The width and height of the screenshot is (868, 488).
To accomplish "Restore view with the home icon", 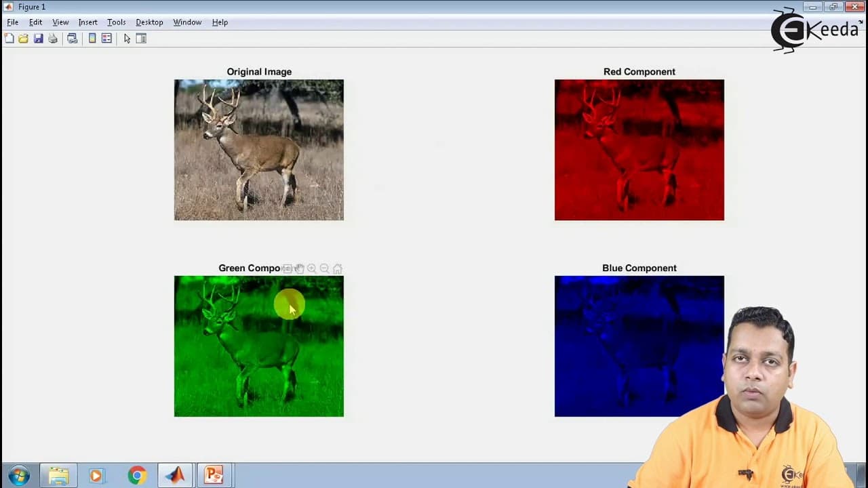I will (337, 268).
